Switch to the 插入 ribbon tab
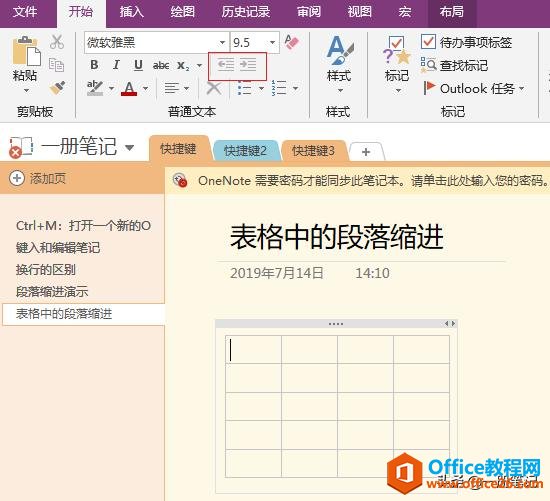The height and width of the screenshot is (501, 550). pos(132,12)
